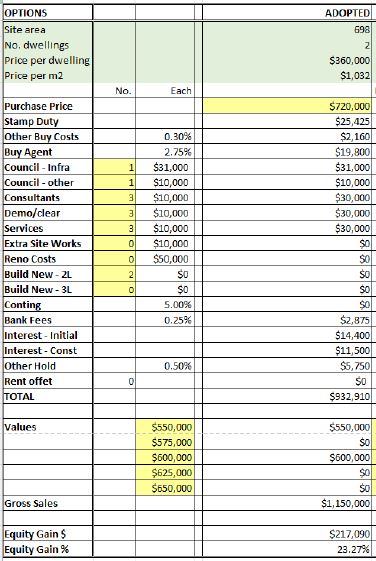Click the Stamp Duty $25,425 cell

pyautogui.click(x=287, y=122)
